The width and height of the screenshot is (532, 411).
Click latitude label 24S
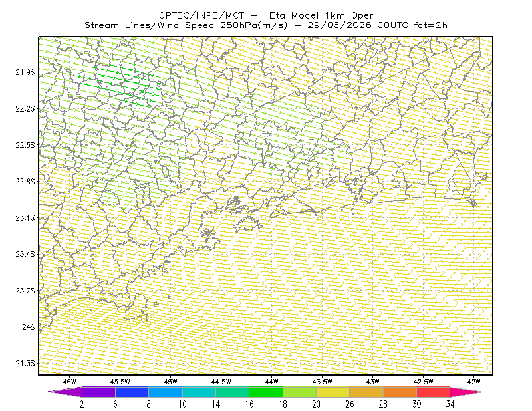tap(29, 327)
